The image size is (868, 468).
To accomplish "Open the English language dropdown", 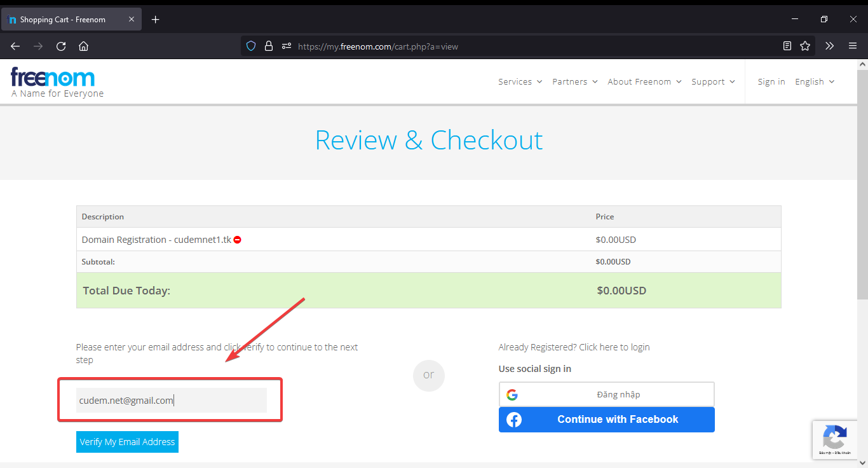I will pos(815,81).
